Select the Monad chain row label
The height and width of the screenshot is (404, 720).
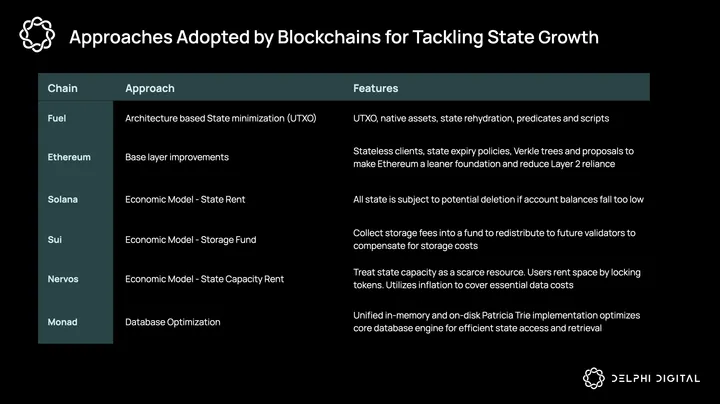(63, 322)
